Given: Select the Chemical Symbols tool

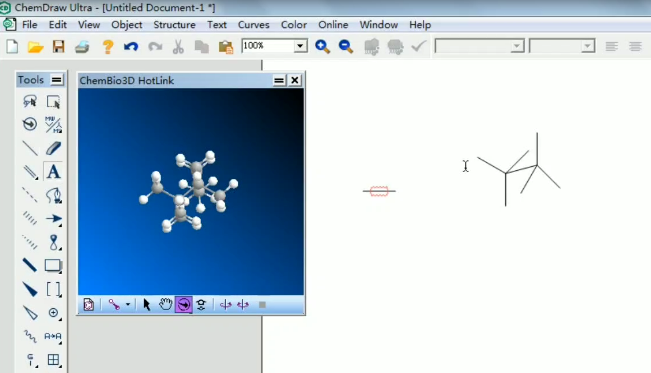Looking at the screenshot, I should (53, 313).
